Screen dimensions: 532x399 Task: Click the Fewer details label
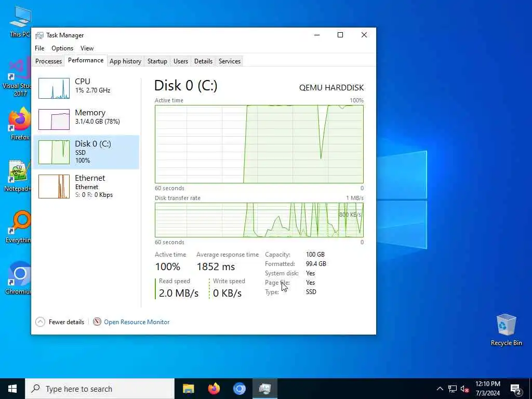(66, 322)
